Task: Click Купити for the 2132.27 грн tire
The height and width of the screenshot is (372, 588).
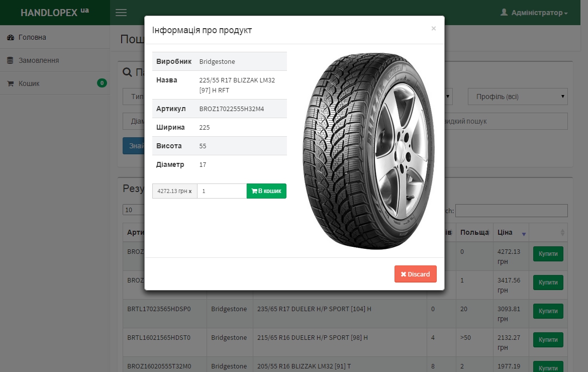Action: pos(548,340)
